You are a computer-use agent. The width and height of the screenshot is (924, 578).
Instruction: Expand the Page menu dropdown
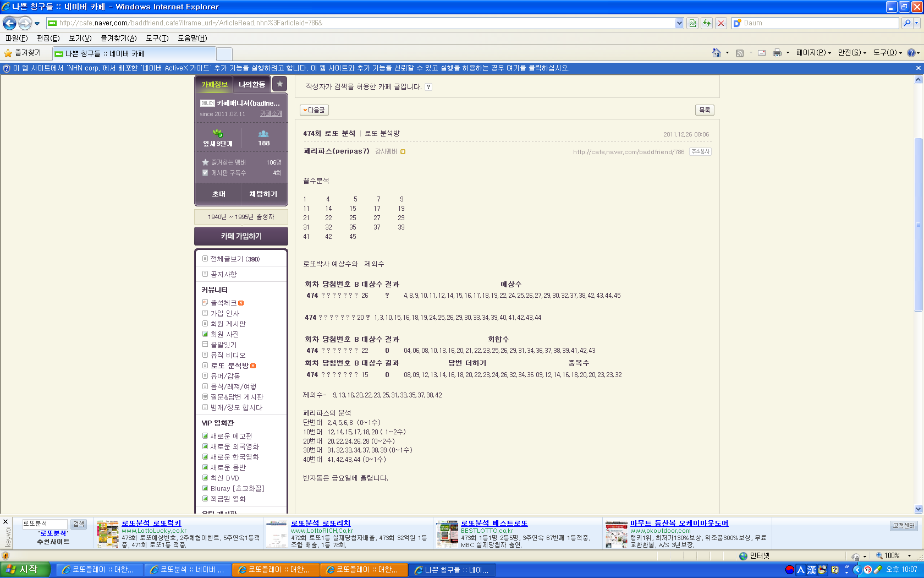click(x=813, y=53)
